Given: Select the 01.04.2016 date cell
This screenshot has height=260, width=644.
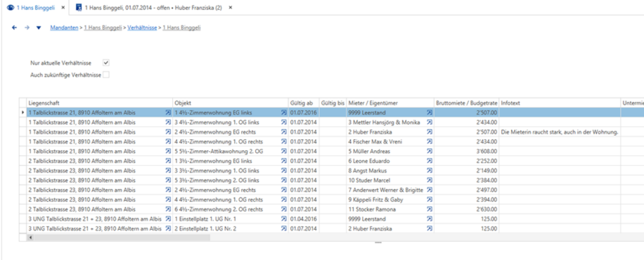Looking at the screenshot, I should [304, 219].
